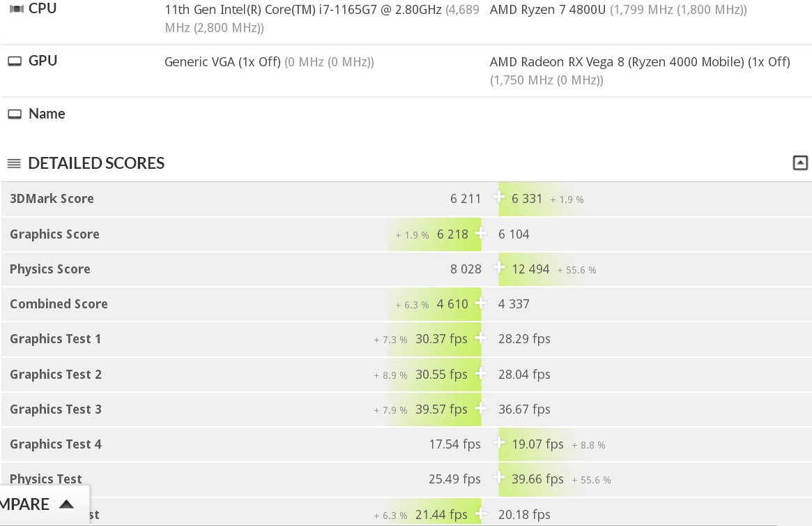
Task: Click the Graphics Test 4 row label
Action: pyautogui.click(x=56, y=444)
